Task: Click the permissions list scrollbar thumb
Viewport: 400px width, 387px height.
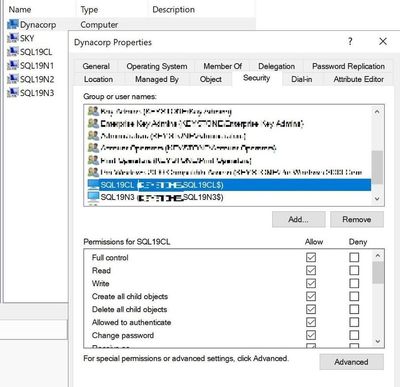Action: click(378, 272)
